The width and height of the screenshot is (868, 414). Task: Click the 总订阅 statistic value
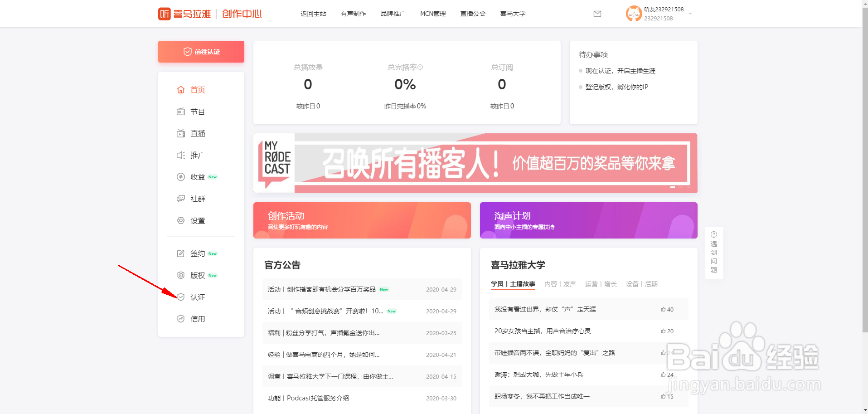(502, 84)
